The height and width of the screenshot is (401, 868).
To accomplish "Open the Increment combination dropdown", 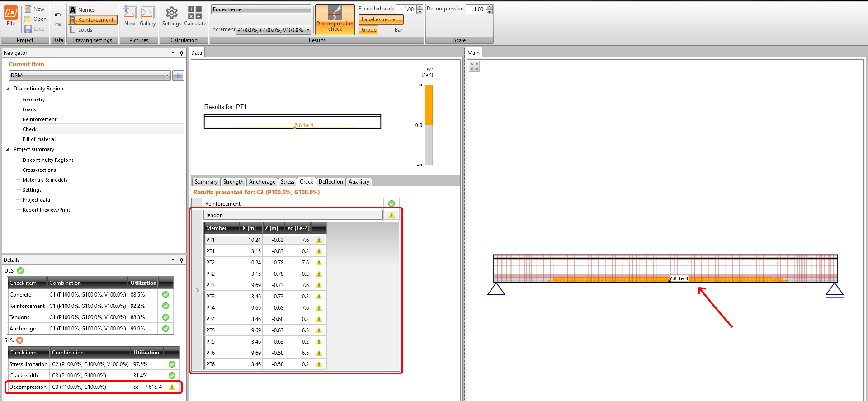I will pos(274,30).
